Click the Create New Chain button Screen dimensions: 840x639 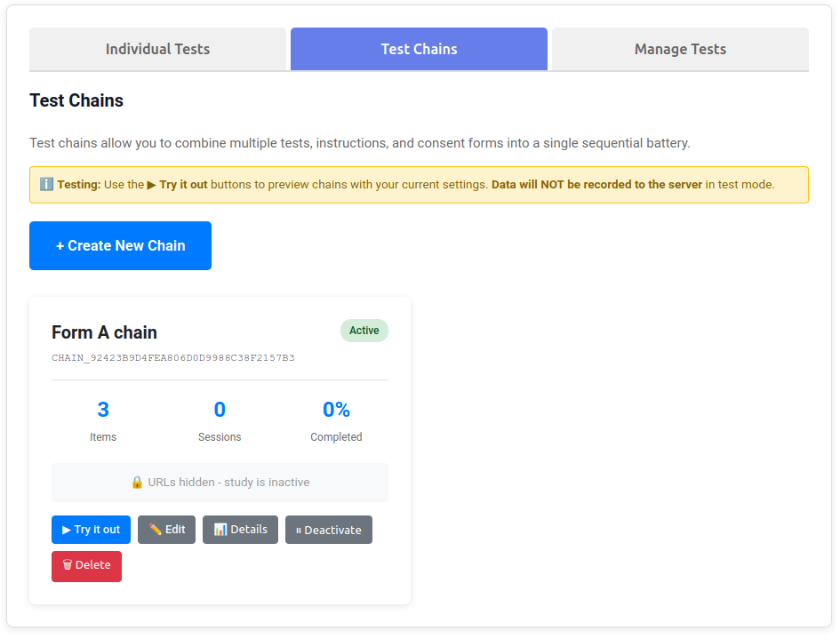(x=120, y=245)
